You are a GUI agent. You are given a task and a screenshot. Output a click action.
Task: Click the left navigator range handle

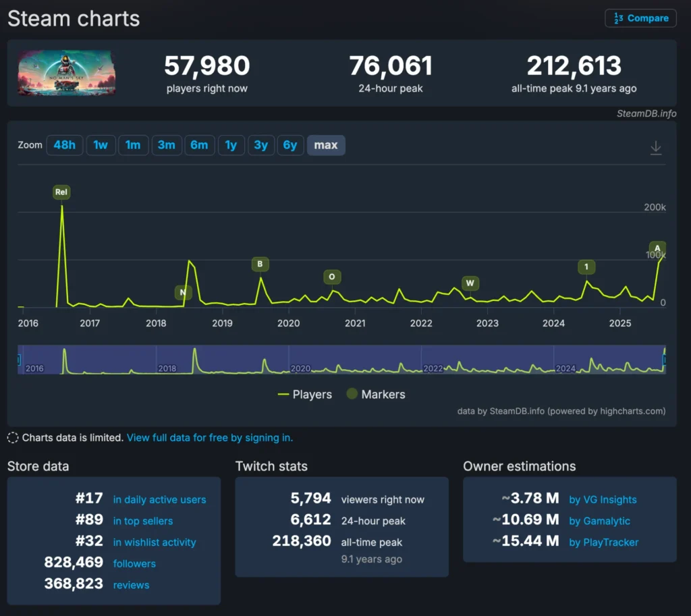(x=20, y=360)
